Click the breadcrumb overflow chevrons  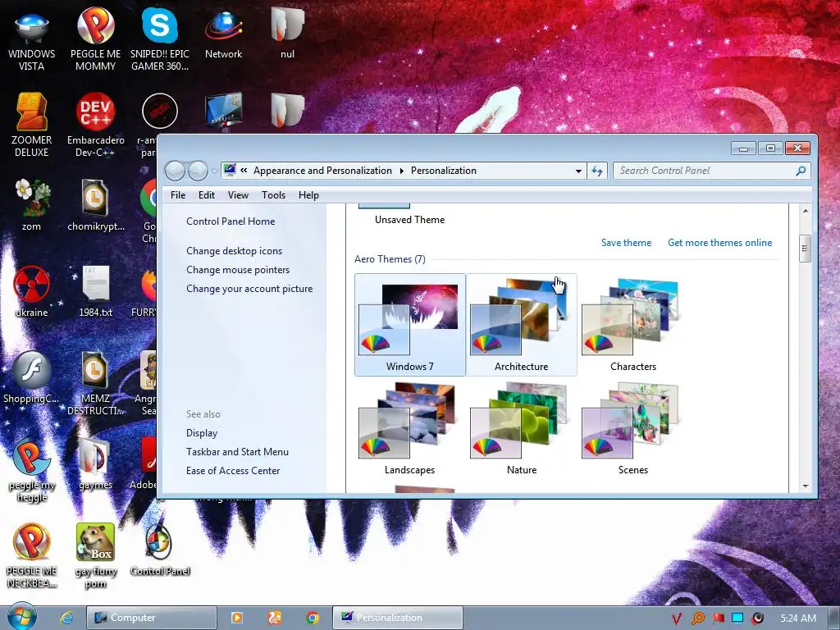244,171
